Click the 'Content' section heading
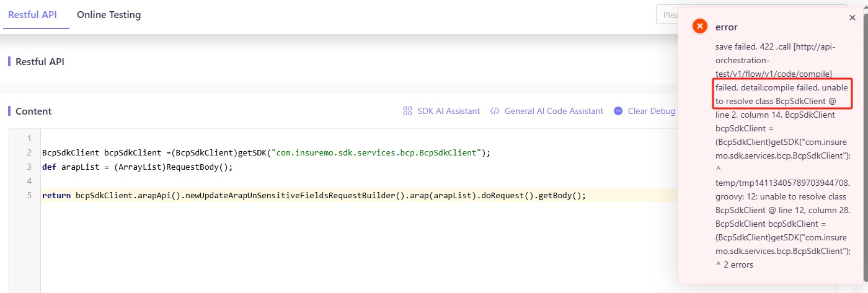The image size is (868, 293). (33, 112)
